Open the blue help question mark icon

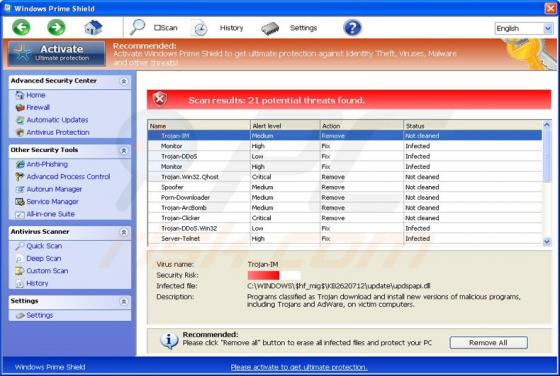[x=352, y=27]
